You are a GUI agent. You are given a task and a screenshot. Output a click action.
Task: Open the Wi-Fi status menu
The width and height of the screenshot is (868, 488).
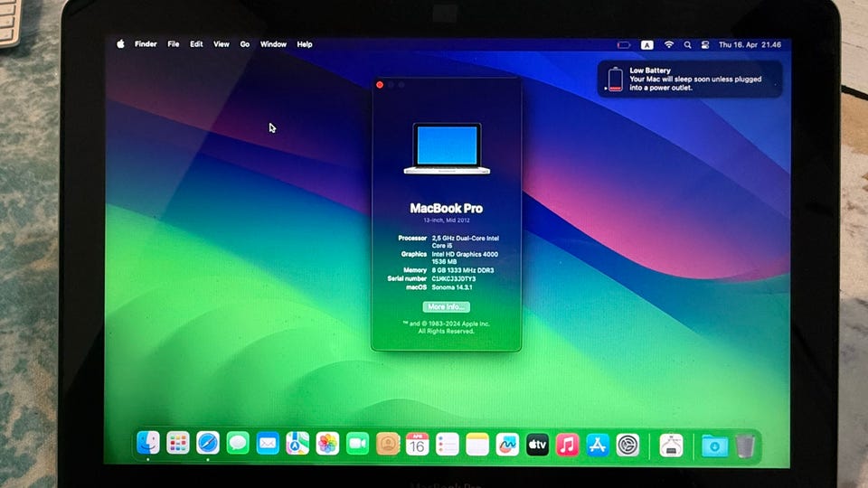[669, 45]
